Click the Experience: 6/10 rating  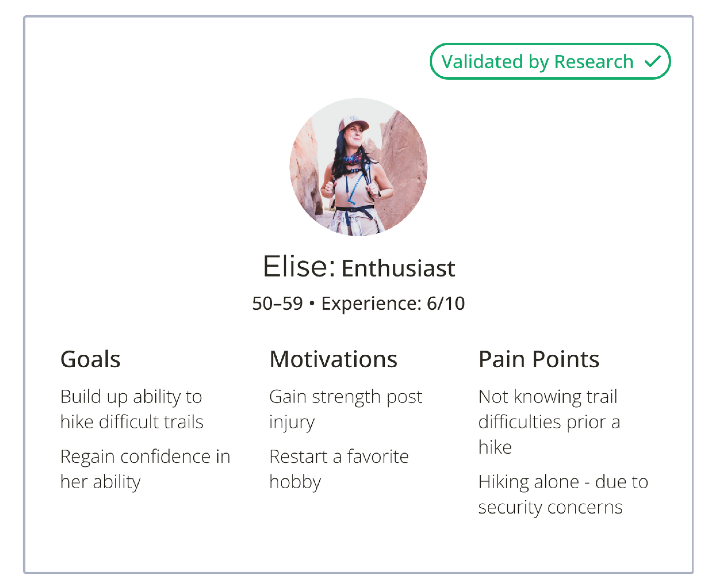(393, 303)
